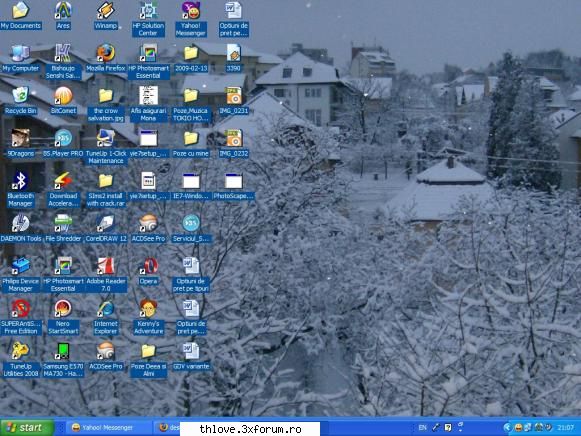Open the Winamp desktop shortcut
The height and width of the screenshot is (436, 581).
point(106,16)
